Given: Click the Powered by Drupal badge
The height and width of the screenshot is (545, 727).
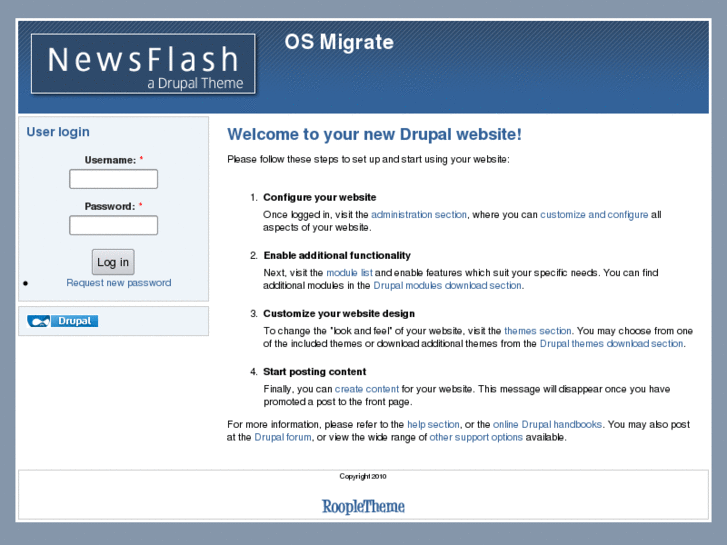Looking at the screenshot, I should [x=63, y=321].
